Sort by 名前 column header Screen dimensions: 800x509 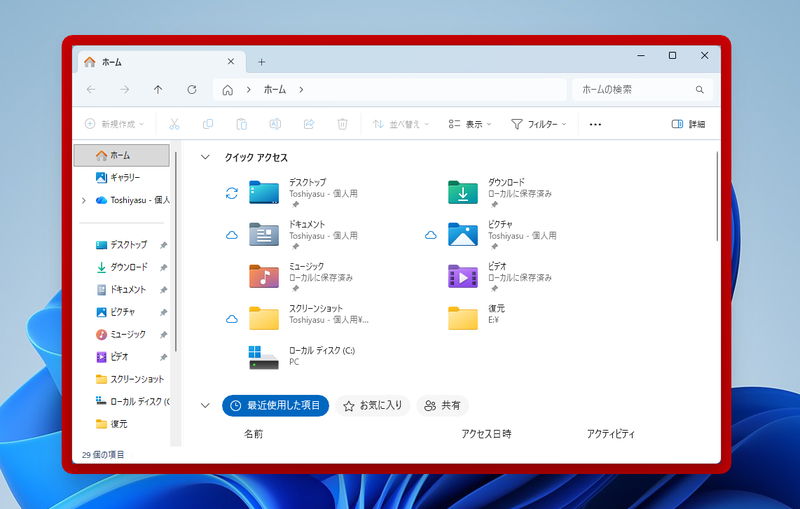click(254, 434)
